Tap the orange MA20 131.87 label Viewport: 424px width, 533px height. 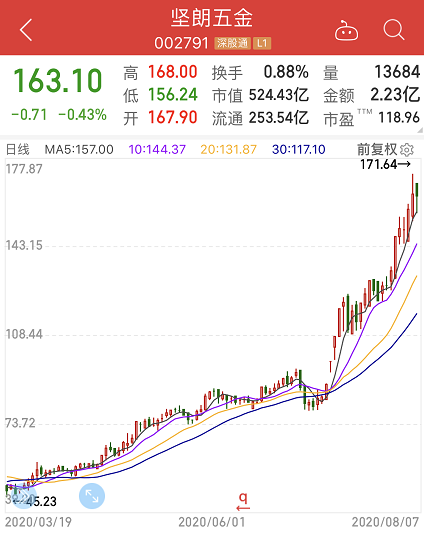pyautogui.click(x=228, y=150)
